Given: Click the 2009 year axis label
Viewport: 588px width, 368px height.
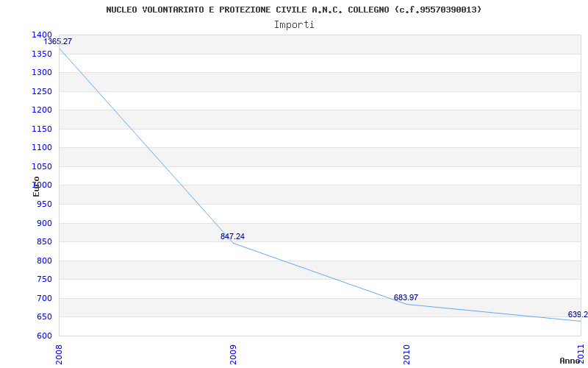Looking at the screenshot, I should [x=233, y=353].
